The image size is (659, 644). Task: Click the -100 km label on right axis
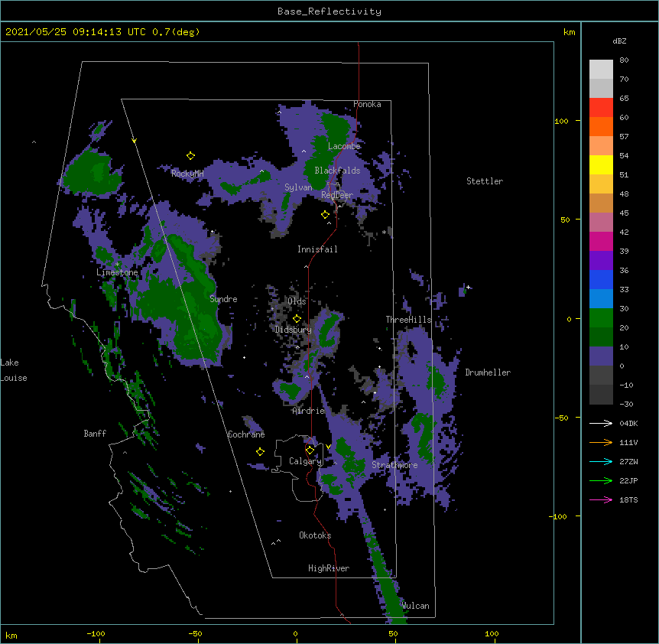559,516
